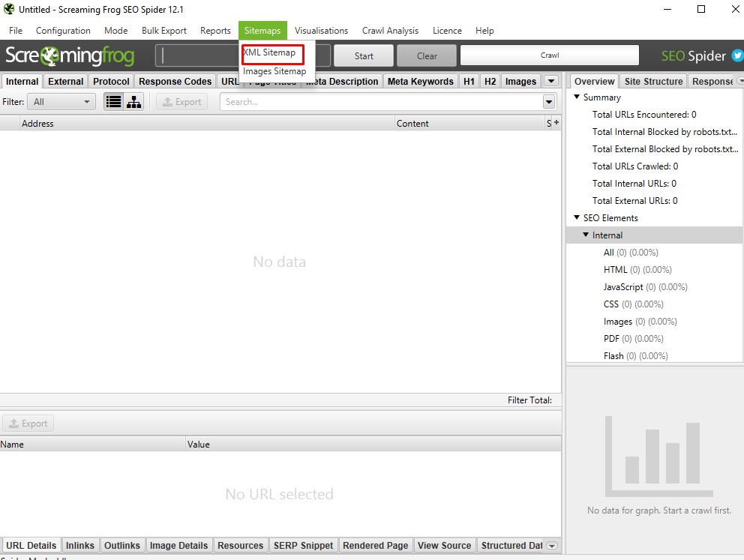Switch to the Images tab
This screenshot has width=744, height=560.
point(520,81)
